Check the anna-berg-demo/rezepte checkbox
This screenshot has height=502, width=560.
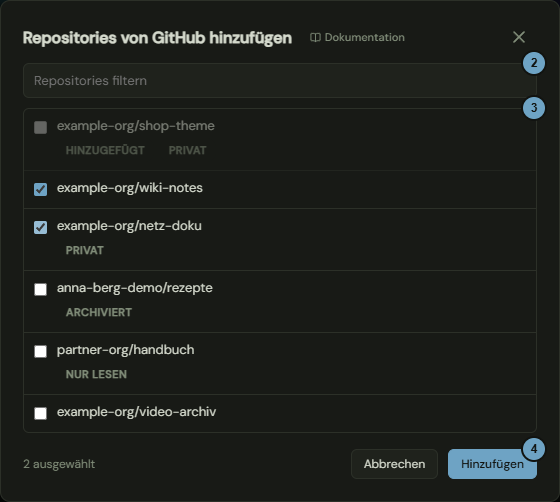[x=40, y=290]
